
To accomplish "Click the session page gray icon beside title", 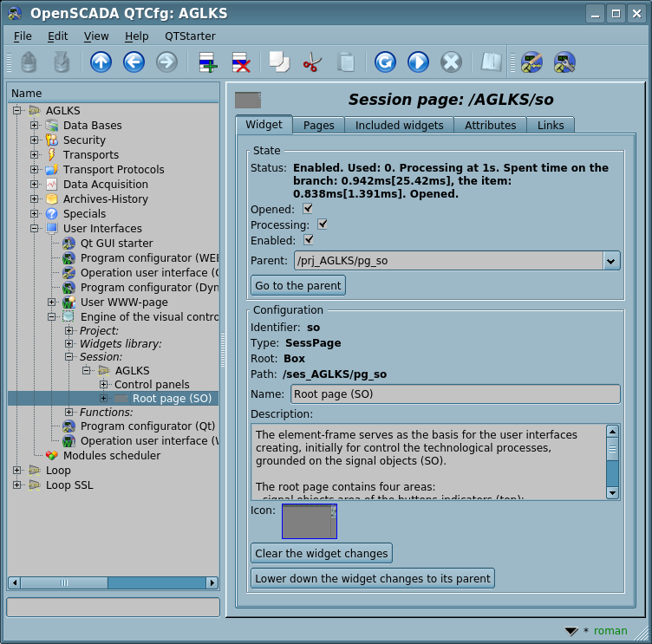I will 248,100.
